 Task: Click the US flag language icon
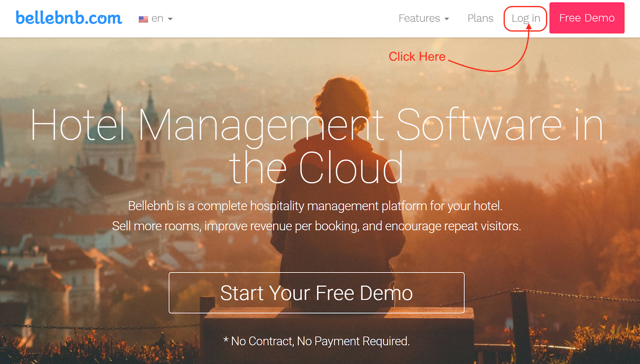click(x=143, y=19)
